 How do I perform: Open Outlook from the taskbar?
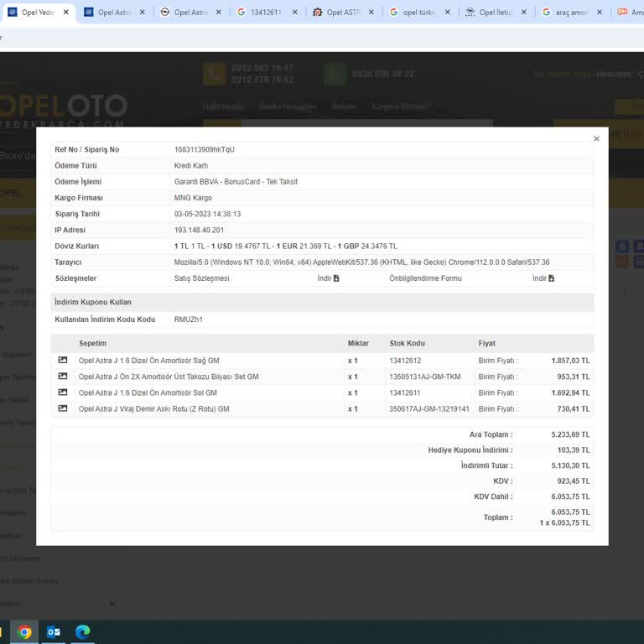(x=54, y=632)
